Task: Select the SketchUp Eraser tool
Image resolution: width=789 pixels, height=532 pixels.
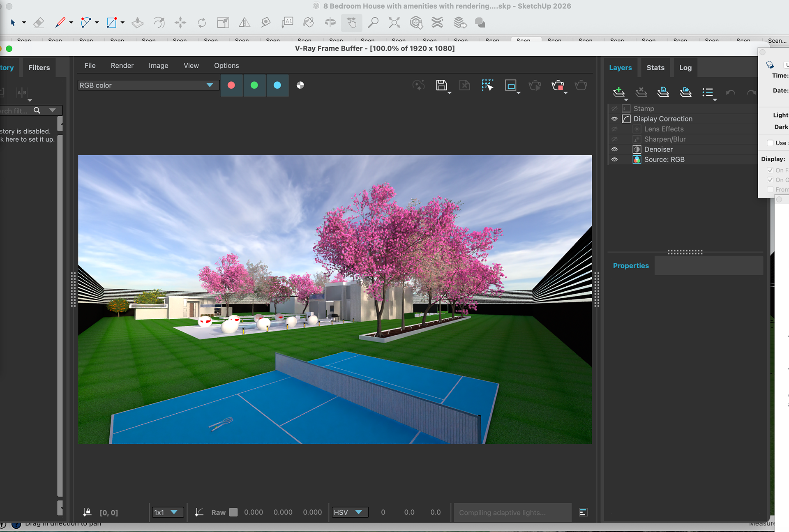Action: tap(39, 23)
